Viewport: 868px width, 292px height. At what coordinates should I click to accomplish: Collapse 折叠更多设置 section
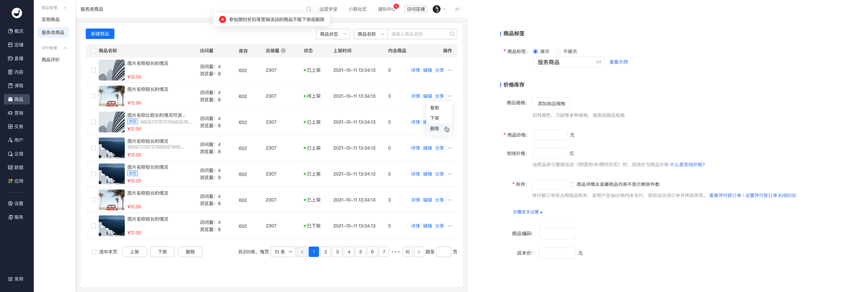528,212
